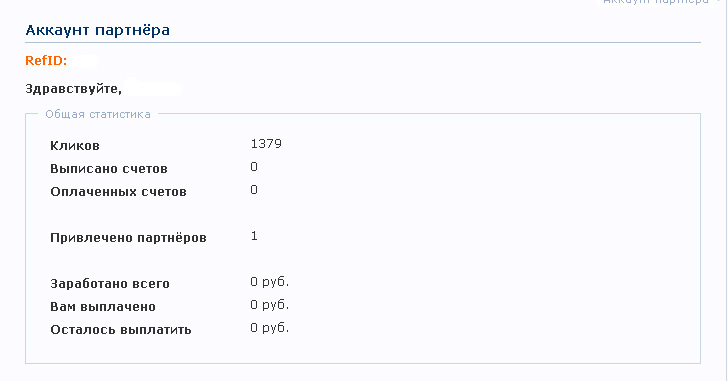Image resolution: width=728 pixels, height=381 pixels.
Task: Click the zero value next to 'Выписано счетов'
Action: tap(254, 167)
